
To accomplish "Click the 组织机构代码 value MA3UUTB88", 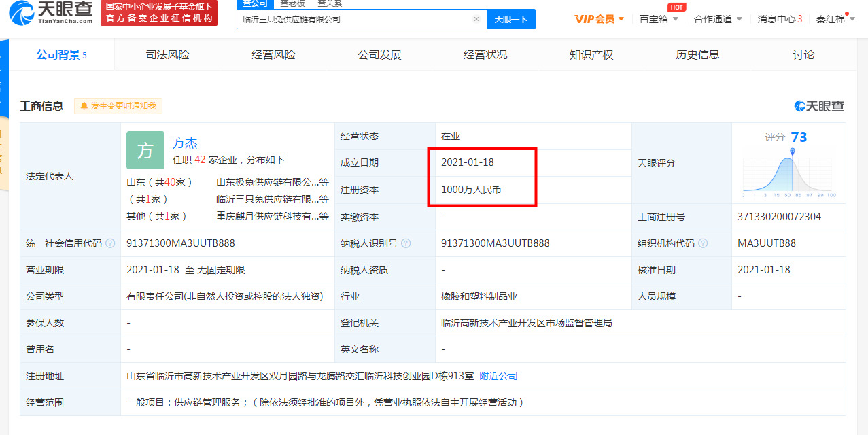I will click(x=767, y=243).
